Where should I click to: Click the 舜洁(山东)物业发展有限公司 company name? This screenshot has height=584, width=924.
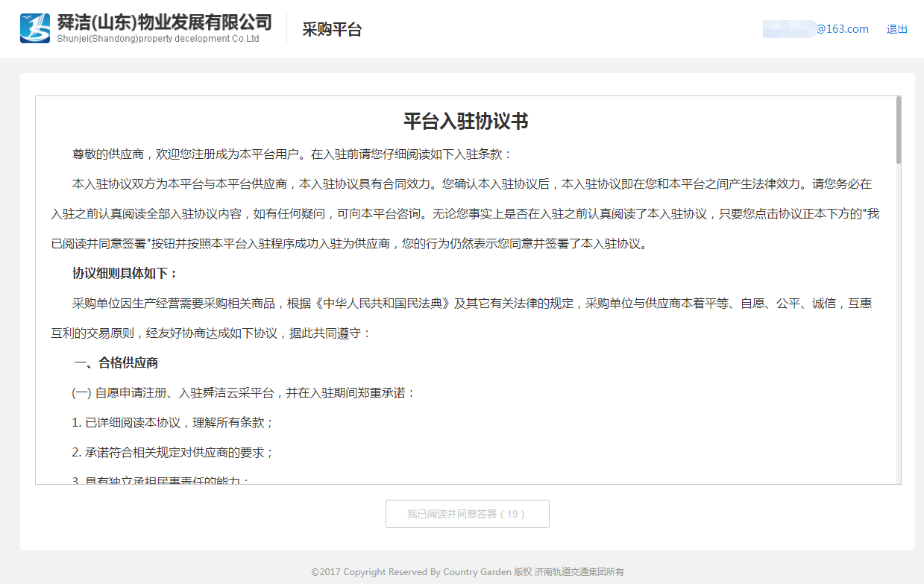pyautogui.click(x=164, y=22)
